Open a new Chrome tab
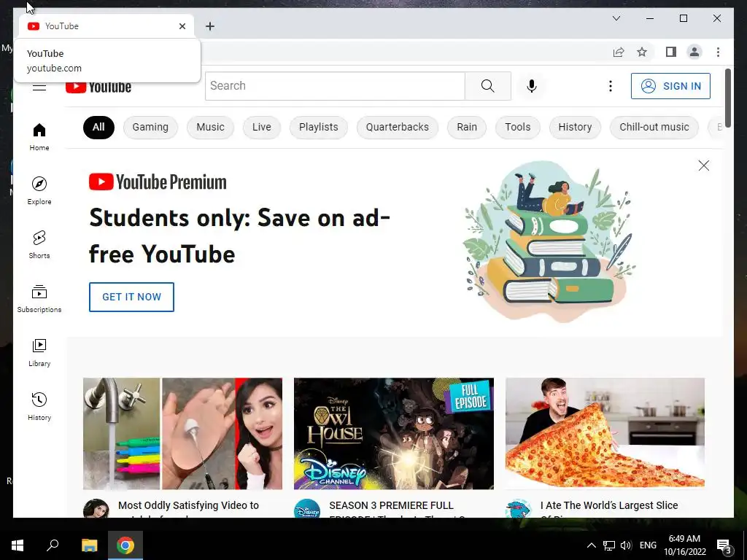Image resolution: width=747 pixels, height=560 pixels. click(210, 26)
